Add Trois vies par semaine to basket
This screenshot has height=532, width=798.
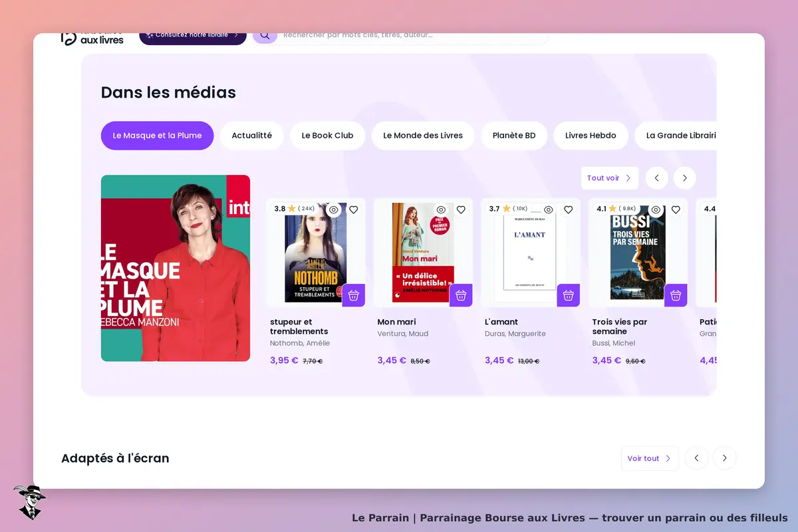676,295
